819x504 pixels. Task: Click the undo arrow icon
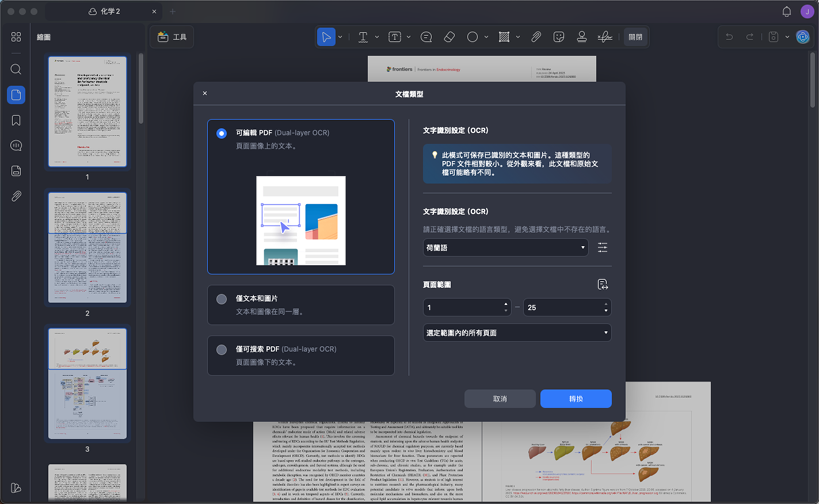point(729,37)
